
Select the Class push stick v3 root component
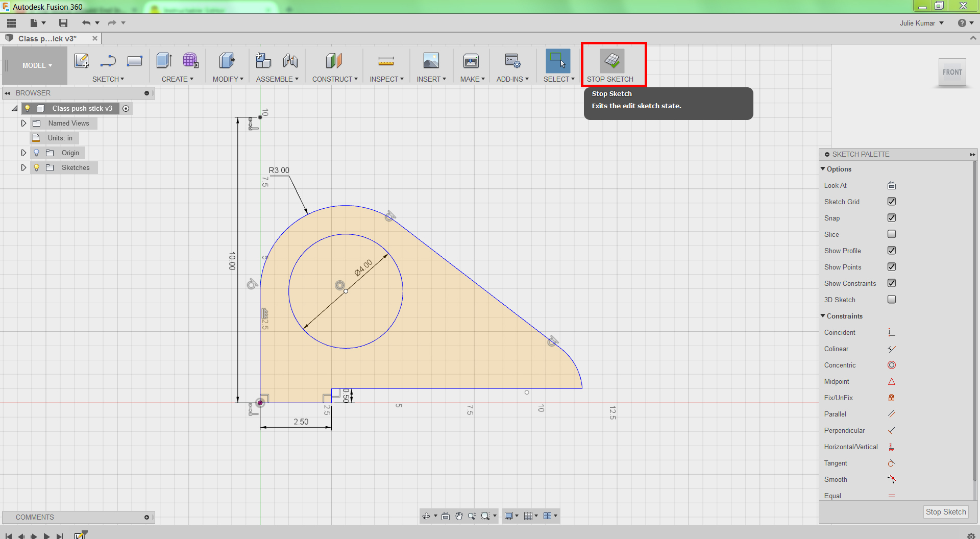pyautogui.click(x=82, y=108)
